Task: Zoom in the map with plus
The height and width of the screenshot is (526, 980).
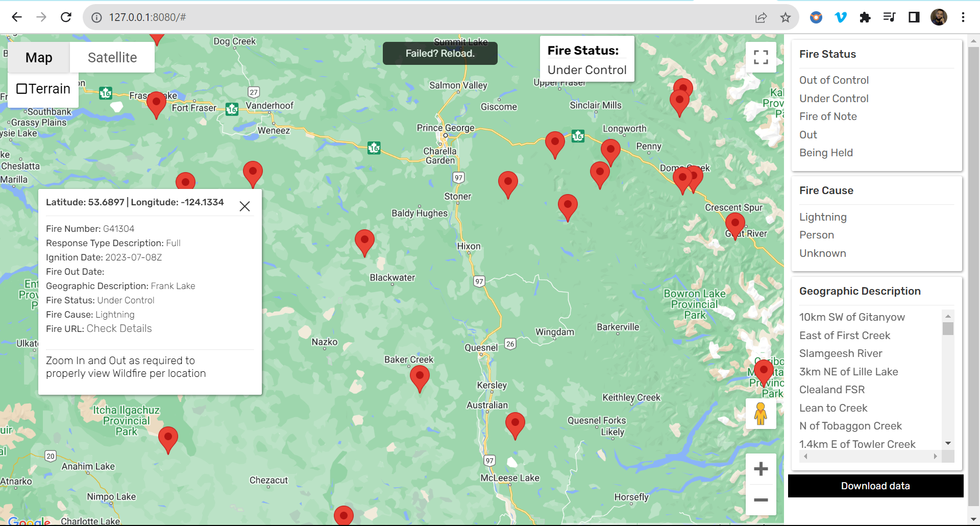Action: pos(761,469)
